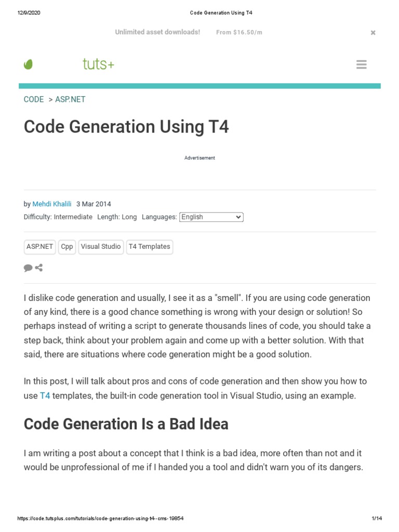Select the ASP.NET tag
Screen dimensions: 399x532
[x=40, y=247]
